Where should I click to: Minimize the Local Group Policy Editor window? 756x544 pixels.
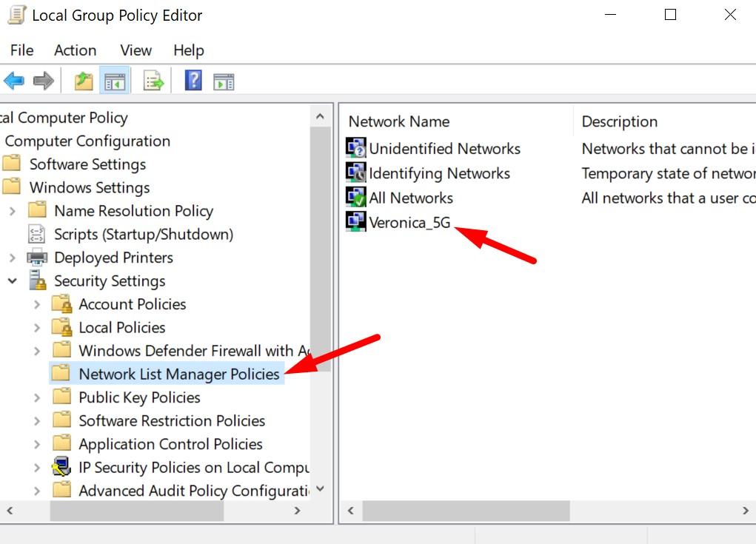[x=610, y=15]
